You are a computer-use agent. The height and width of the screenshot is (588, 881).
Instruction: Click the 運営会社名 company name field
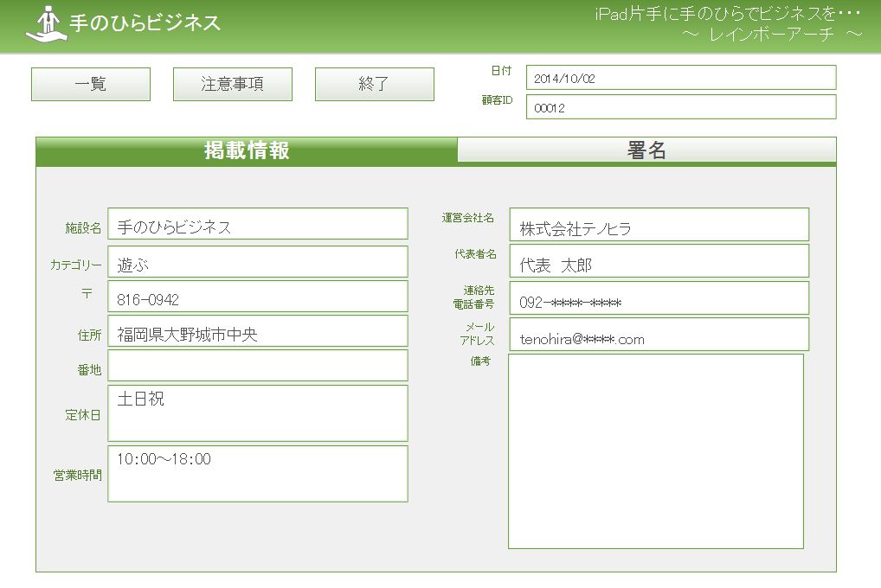pos(659,225)
